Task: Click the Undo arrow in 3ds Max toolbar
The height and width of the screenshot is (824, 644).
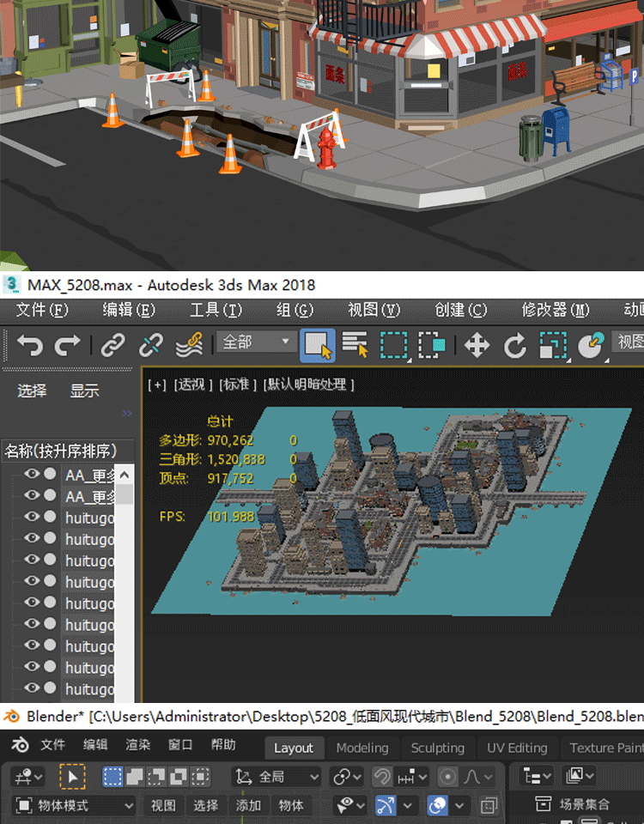Action: [x=29, y=345]
